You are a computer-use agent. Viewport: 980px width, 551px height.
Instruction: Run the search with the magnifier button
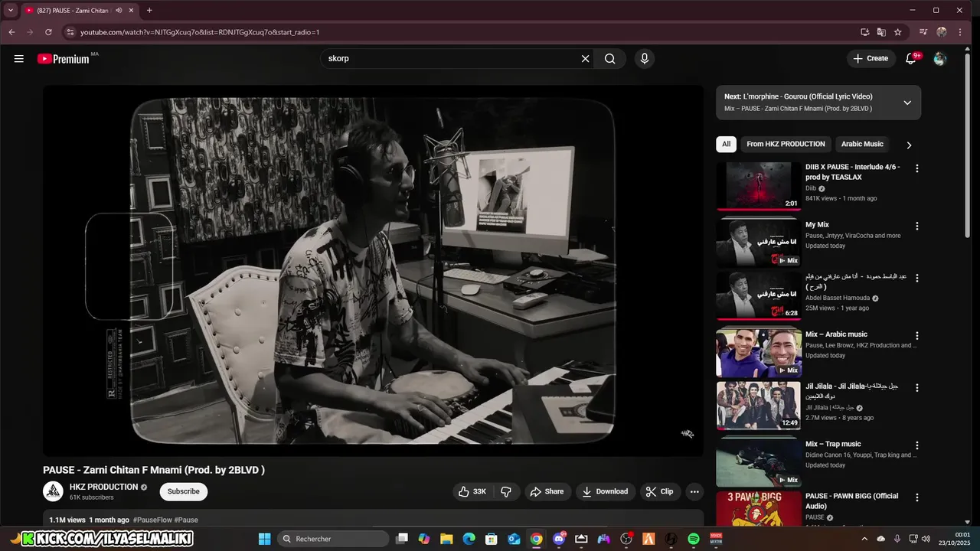pos(610,59)
